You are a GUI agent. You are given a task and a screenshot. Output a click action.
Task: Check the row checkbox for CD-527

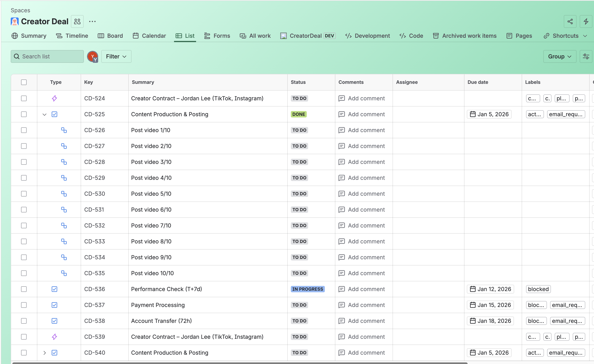pos(24,146)
